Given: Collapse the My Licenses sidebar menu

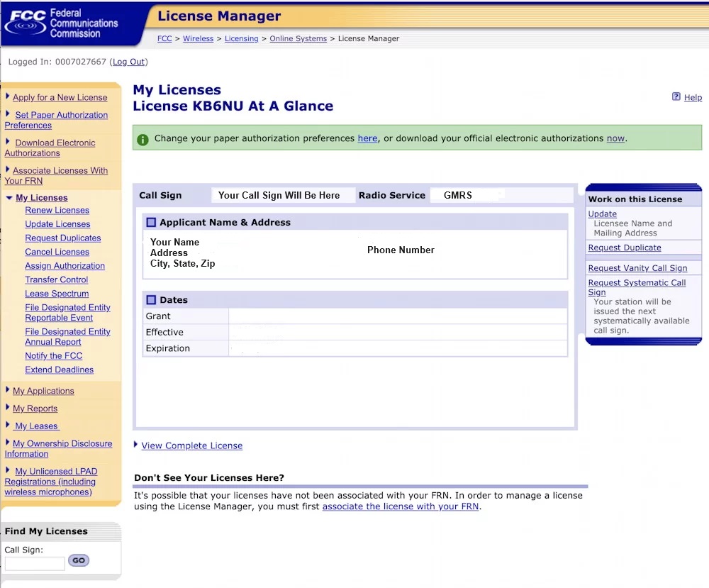Looking at the screenshot, I should [9, 198].
